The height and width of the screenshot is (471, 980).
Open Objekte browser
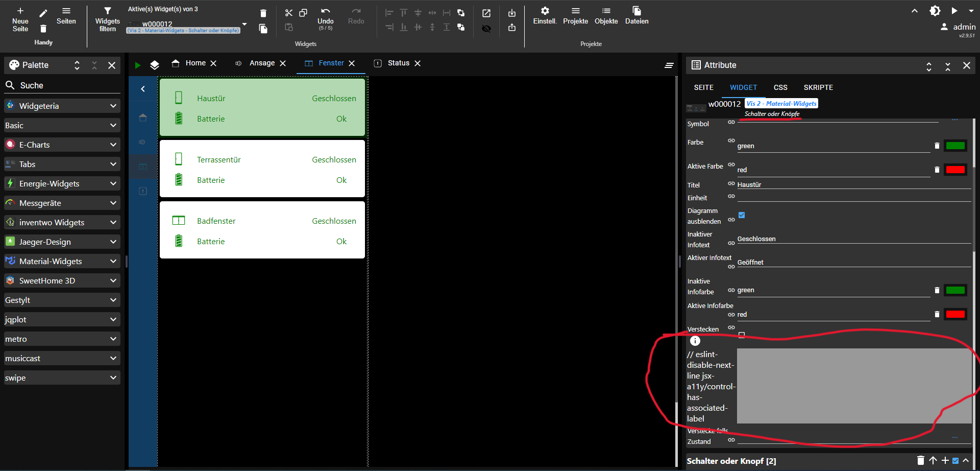click(606, 16)
